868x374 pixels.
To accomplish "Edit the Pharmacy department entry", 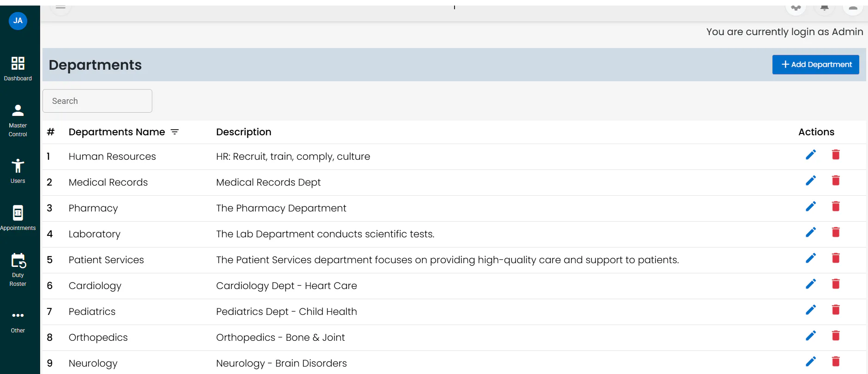I will [x=811, y=206].
